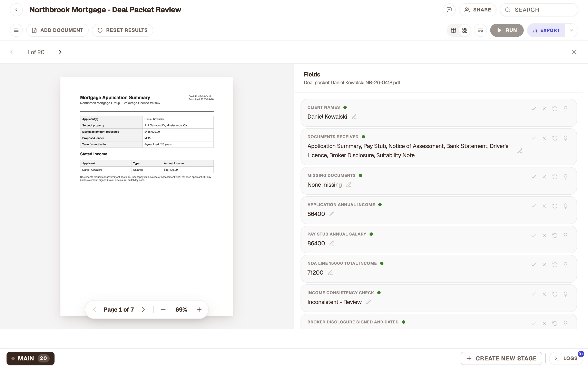The height and width of the screenshot is (368, 588).
Task: Open the Share dialog
Action: 478,10
